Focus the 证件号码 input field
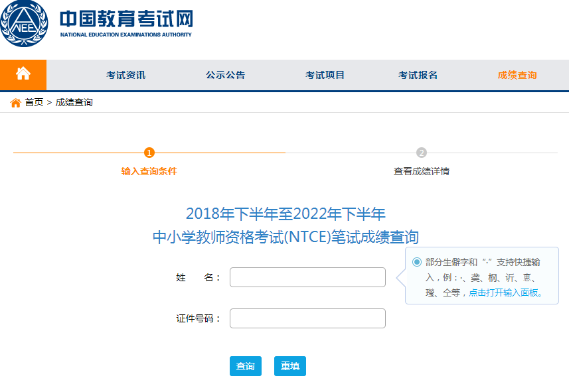The height and width of the screenshot is (392, 569). pyautogui.click(x=307, y=318)
